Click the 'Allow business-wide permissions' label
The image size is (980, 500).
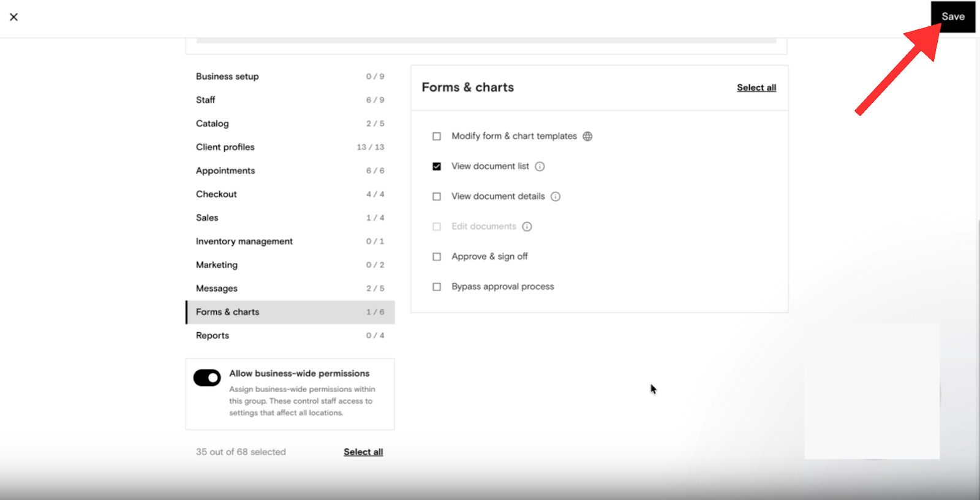[300, 373]
